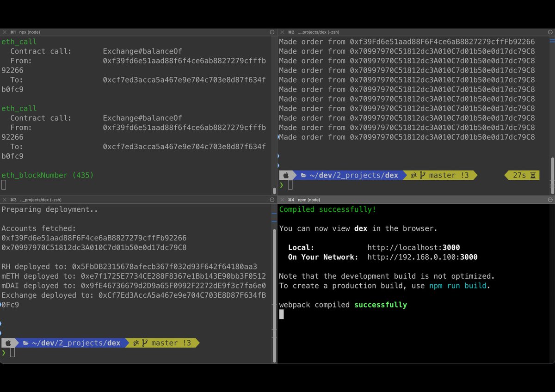
Task: Close the npx (node) pane
Action: point(4,32)
